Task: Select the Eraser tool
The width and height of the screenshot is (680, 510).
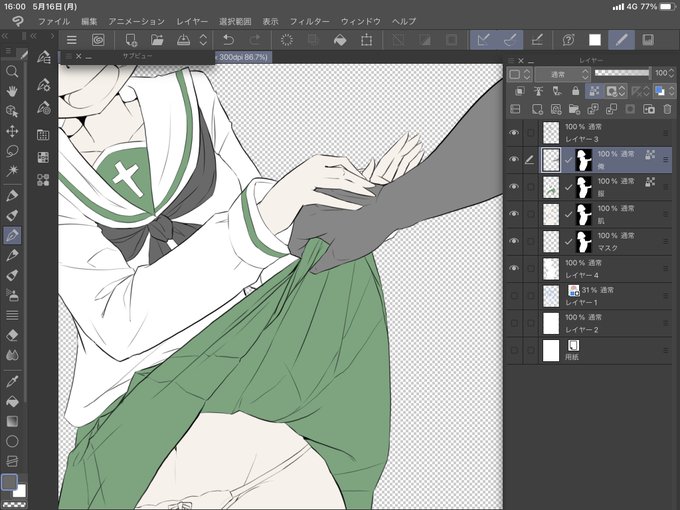Action: tap(12, 335)
